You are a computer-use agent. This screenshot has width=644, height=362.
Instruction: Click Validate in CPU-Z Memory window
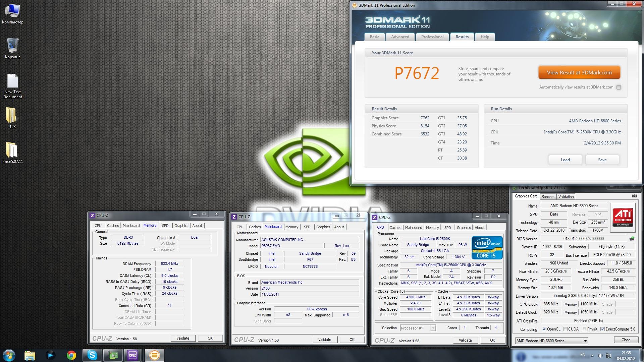[x=183, y=338]
